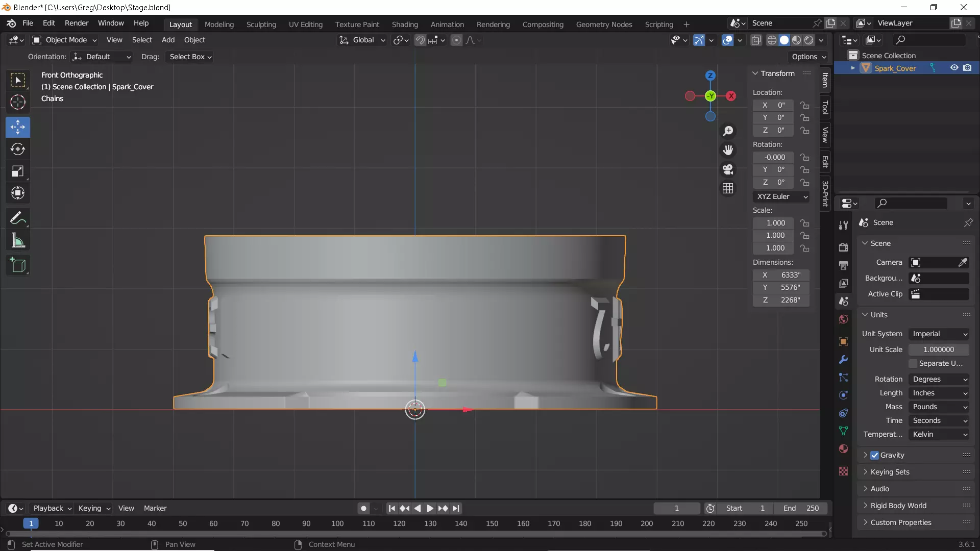Toggle camera view icon in viewport
980x551 pixels.
[x=728, y=169]
